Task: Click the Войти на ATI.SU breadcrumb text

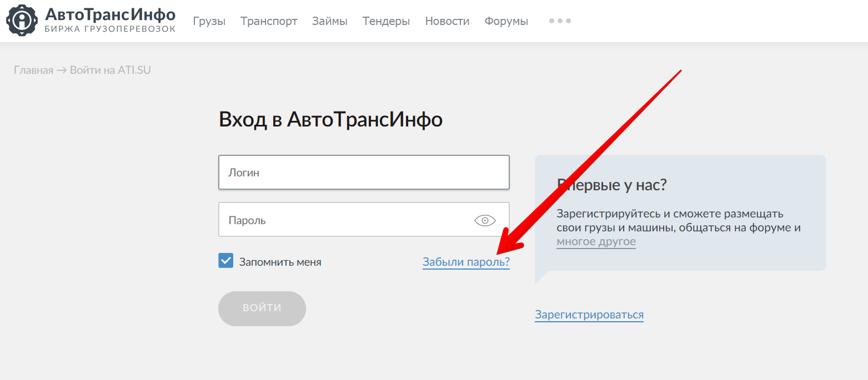Action: point(110,70)
